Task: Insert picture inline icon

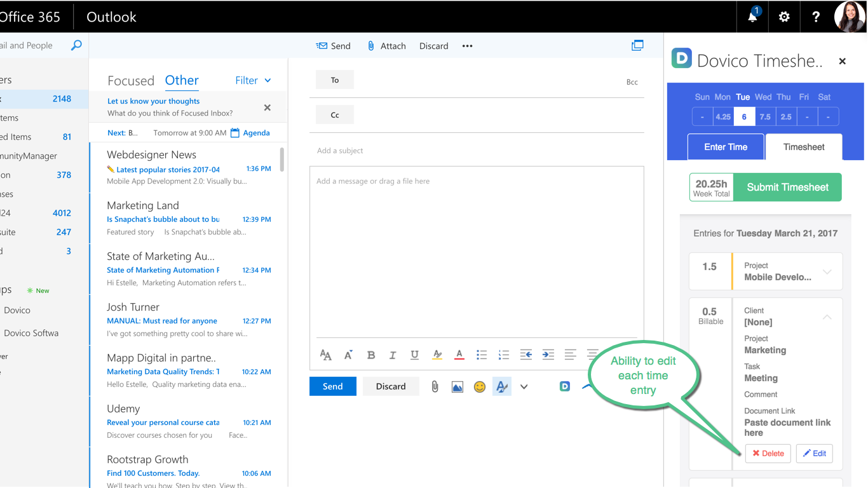Action: click(458, 386)
